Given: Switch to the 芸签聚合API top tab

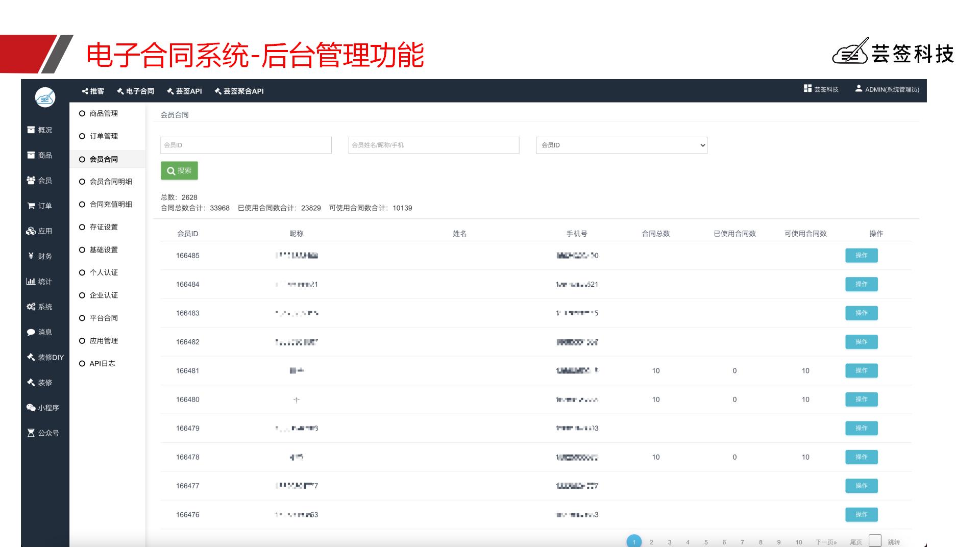Looking at the screenshot, I should 239,91.
